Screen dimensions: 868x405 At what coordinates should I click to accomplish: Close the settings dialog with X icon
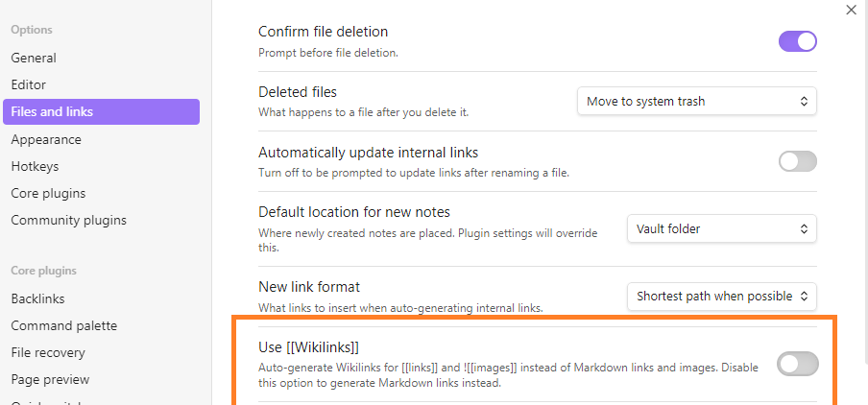tap(851, 10)
